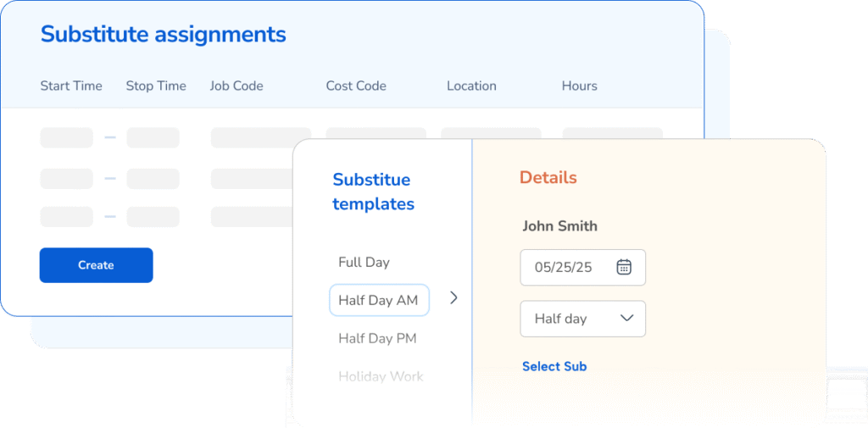Expand the Half day dropdown
868x428 pixels.
tap(627, 319)
